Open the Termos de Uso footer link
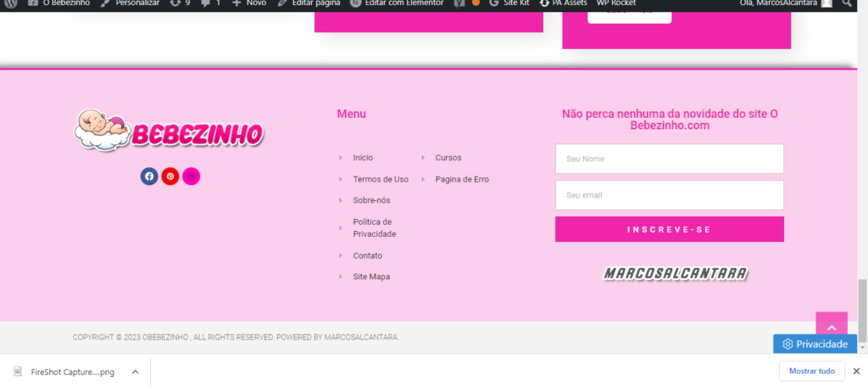868x387 pixels. coord(381,179)
